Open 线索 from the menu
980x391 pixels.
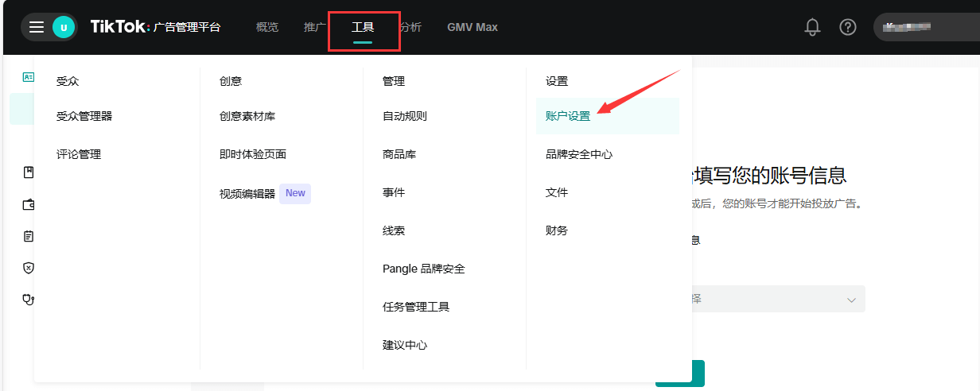[x=394, y=230]
